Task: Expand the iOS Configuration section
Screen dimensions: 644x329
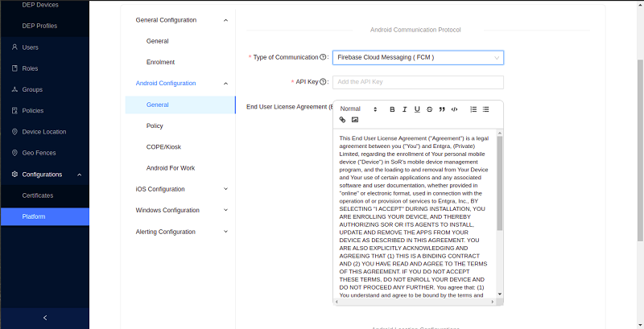Action: pos(180,189)
